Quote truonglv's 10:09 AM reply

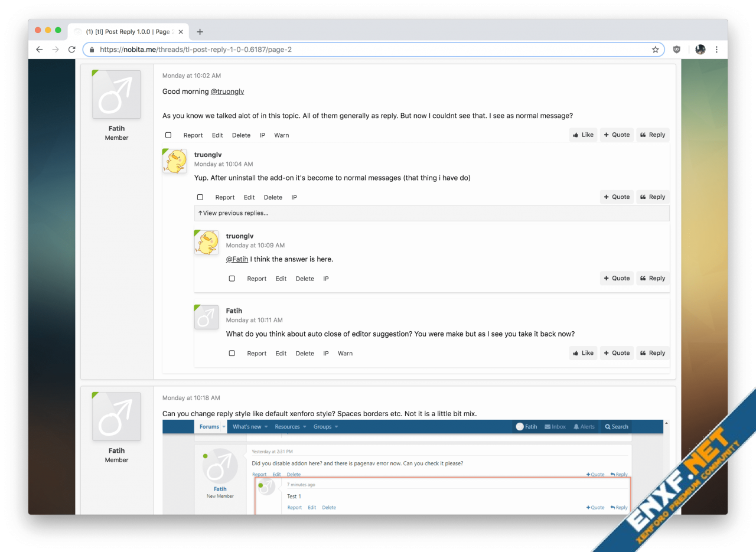point(617,278)
